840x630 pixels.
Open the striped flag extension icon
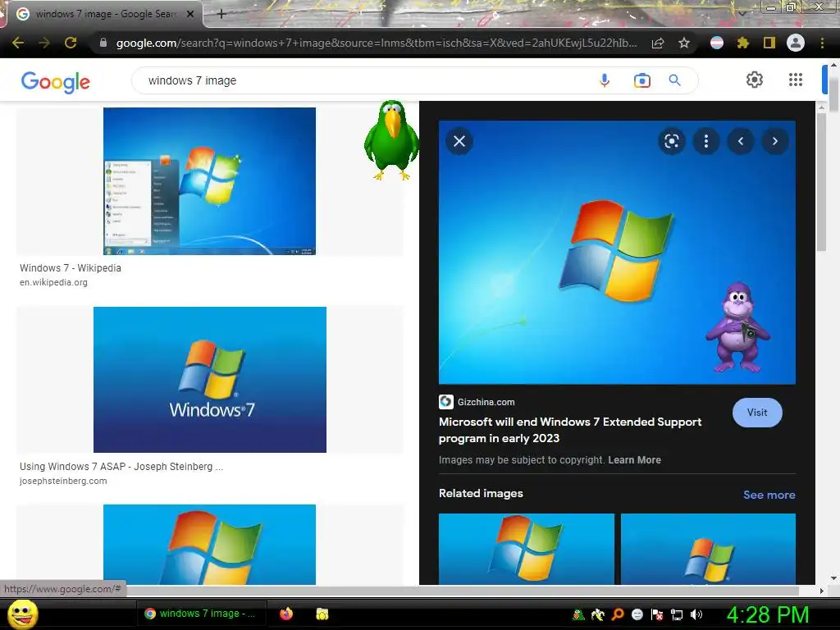717,43
